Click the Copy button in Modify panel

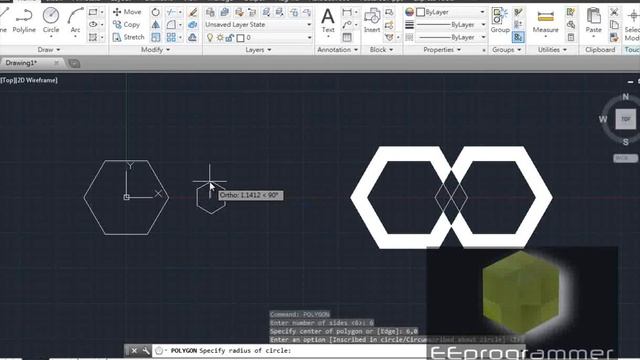pos(127,24)
